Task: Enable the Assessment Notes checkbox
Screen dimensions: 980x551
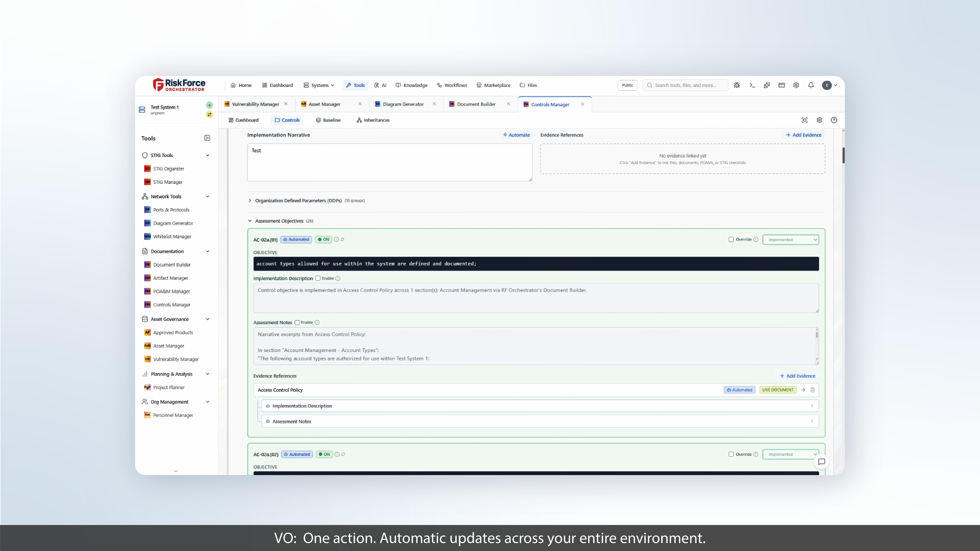Action: click(x=297, y=322)
